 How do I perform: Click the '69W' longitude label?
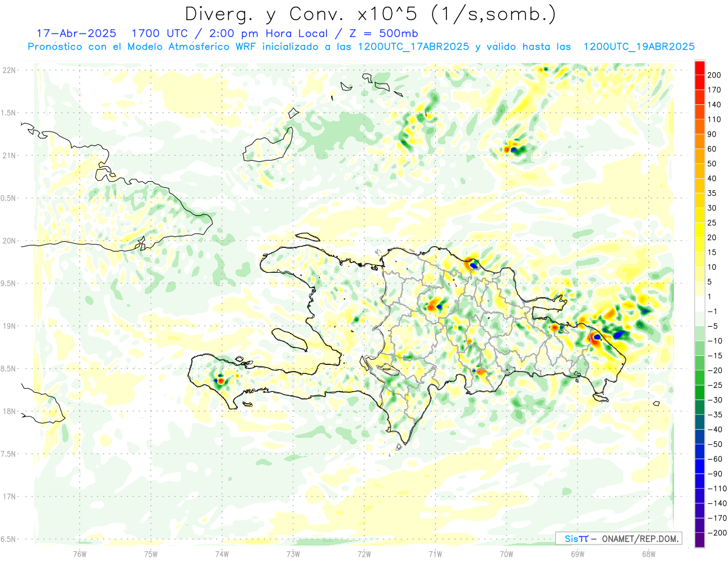[x=578, y=554]
